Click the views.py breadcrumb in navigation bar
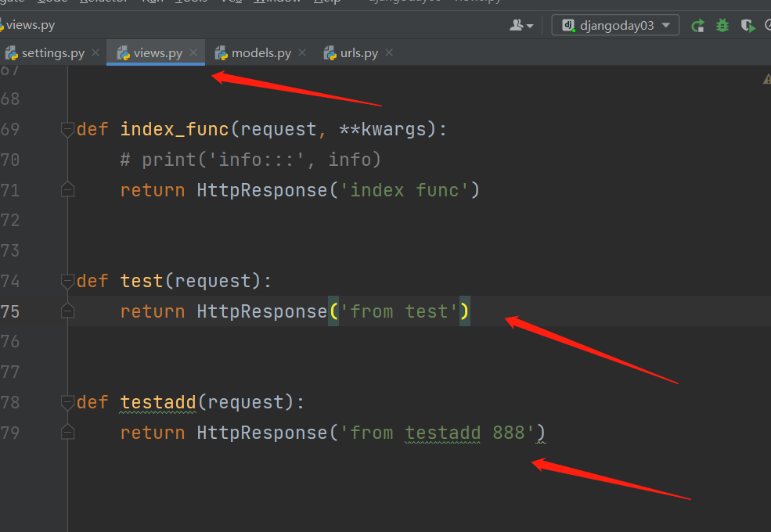771x532 pixels. click(30, 25)
